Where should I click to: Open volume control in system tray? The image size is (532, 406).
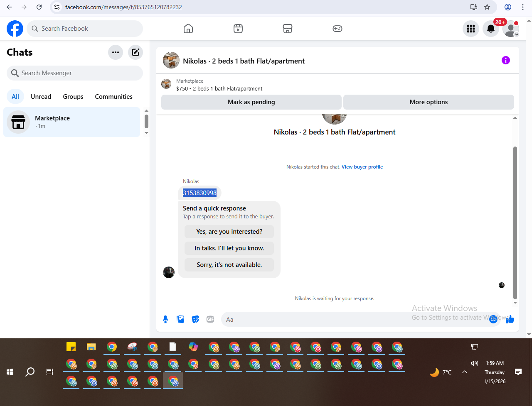(x=475, y=363)
